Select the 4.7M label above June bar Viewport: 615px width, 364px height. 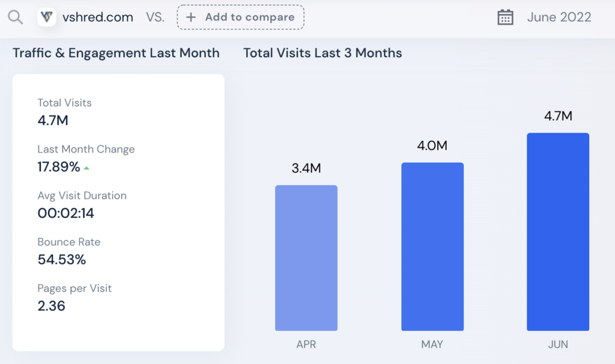tap(558, 116)
